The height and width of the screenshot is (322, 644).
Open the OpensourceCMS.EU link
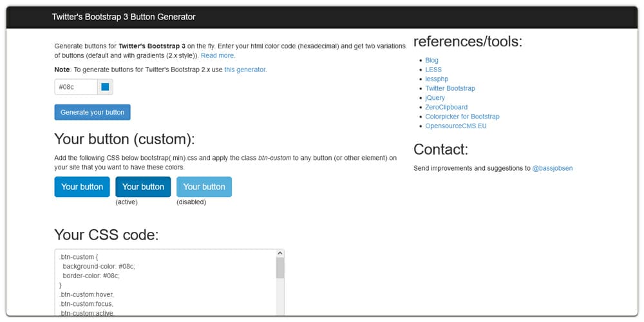[456, 126]
